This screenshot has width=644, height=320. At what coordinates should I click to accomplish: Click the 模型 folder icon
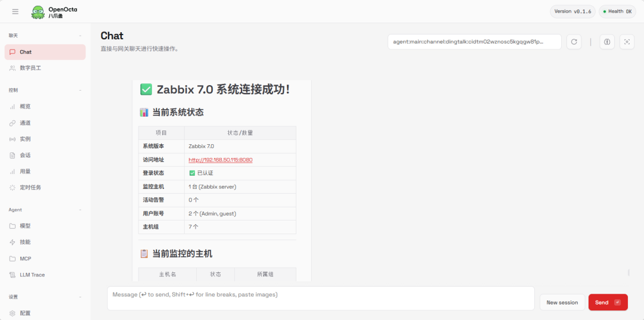point(13,226)
